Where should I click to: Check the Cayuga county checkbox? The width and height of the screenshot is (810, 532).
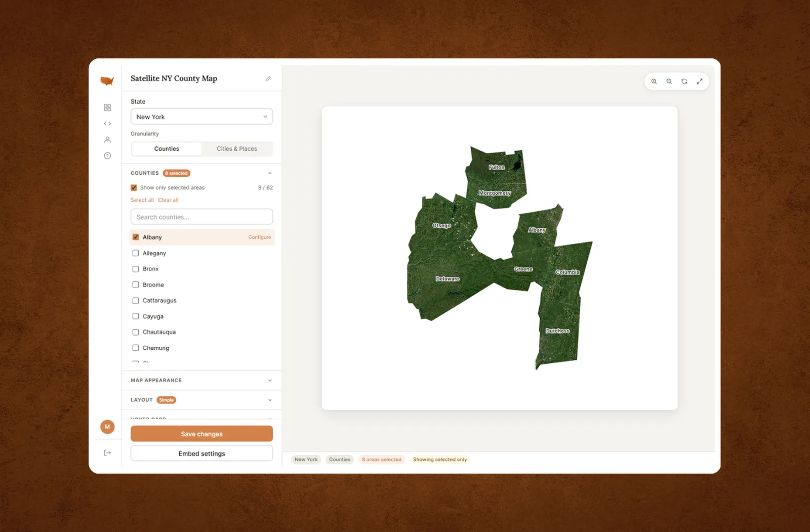(136, 316)
